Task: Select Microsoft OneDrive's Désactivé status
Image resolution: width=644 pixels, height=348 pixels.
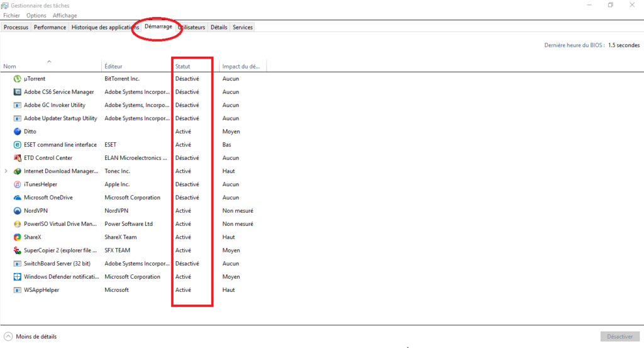Action: click(187, 197)
